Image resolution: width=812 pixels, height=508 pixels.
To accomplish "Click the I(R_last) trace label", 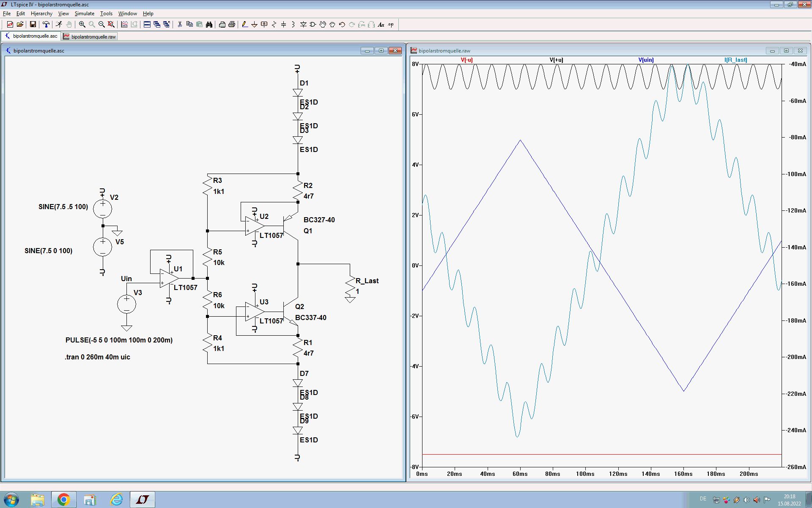I will pyautogui.click(x=735, y=60).
